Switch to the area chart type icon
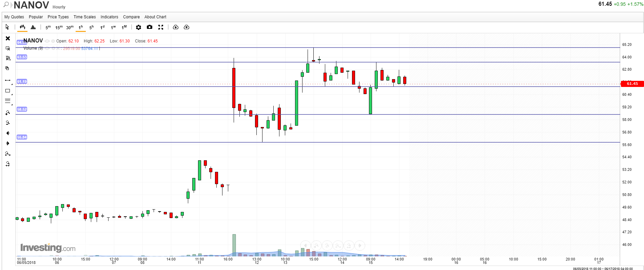Screen dimensions: 644x270 [33, 27]
